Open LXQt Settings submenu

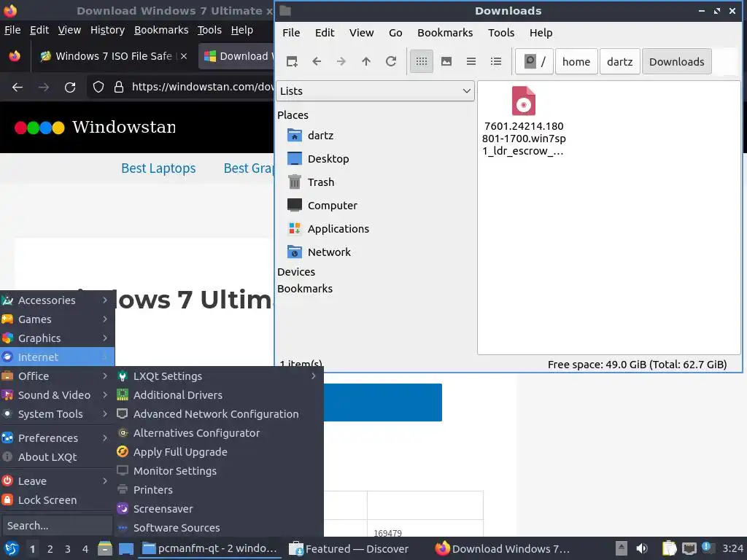(x=219, y=376)
